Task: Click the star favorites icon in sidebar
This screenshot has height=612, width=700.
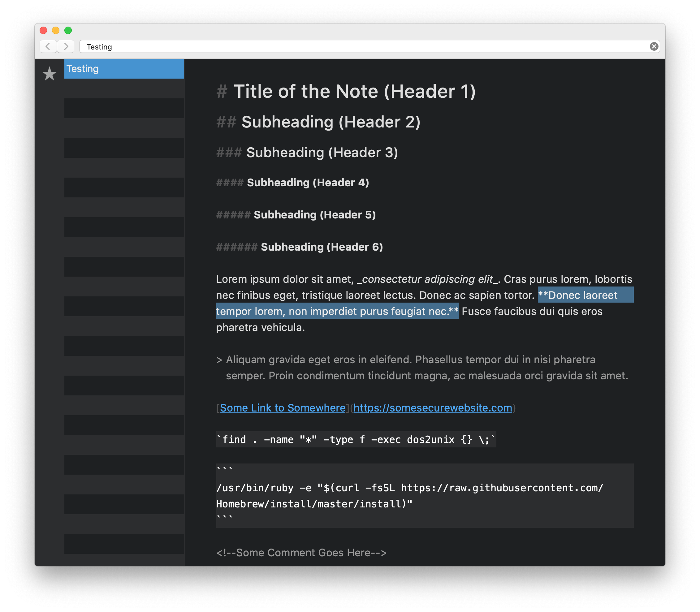Action: (x=50, y=74)
